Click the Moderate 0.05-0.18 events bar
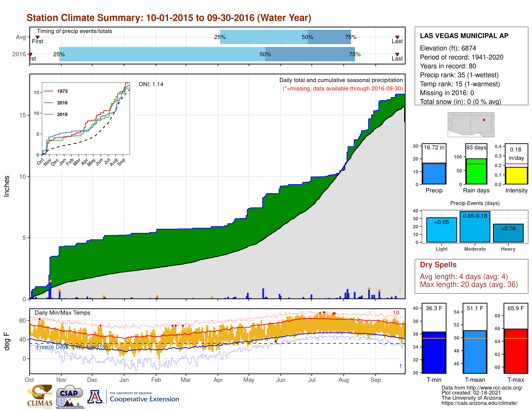This screenshot has width=532, height=411. (475, 227)
